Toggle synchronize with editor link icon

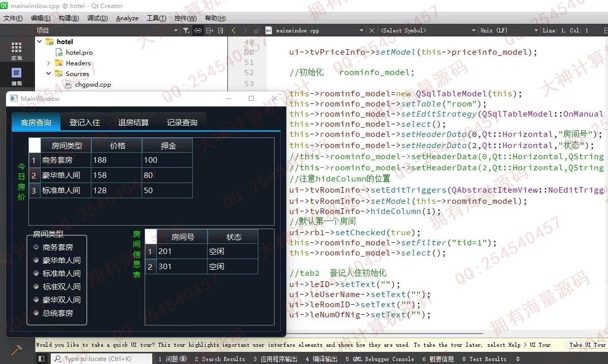[198, 30]
